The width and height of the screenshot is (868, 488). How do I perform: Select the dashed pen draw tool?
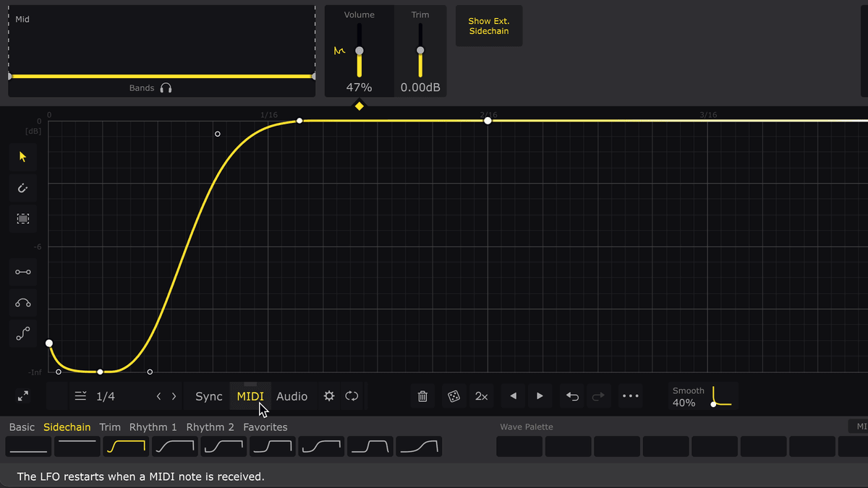point(23,188)
